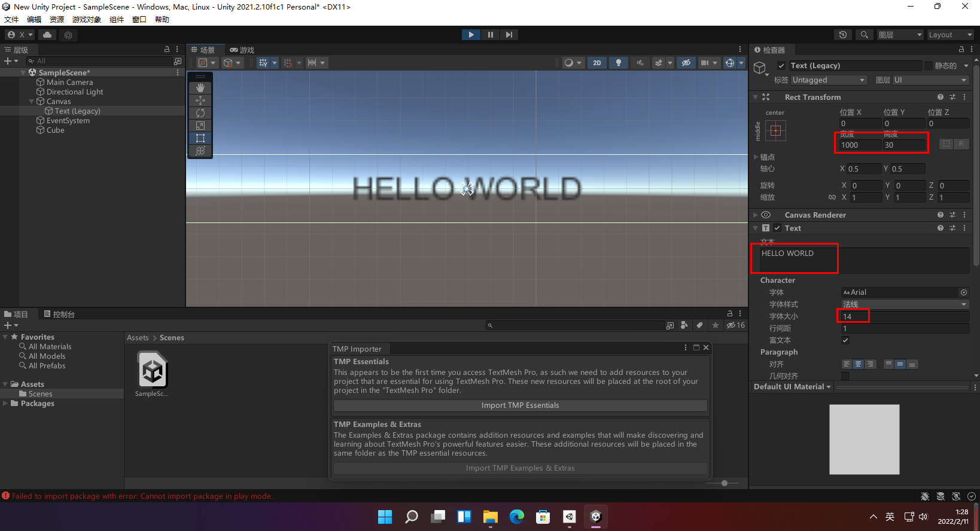The width and height of the screenshot is (980, 531).
Task: Click the width field showing 1000
Action: (x=859, y=145)
